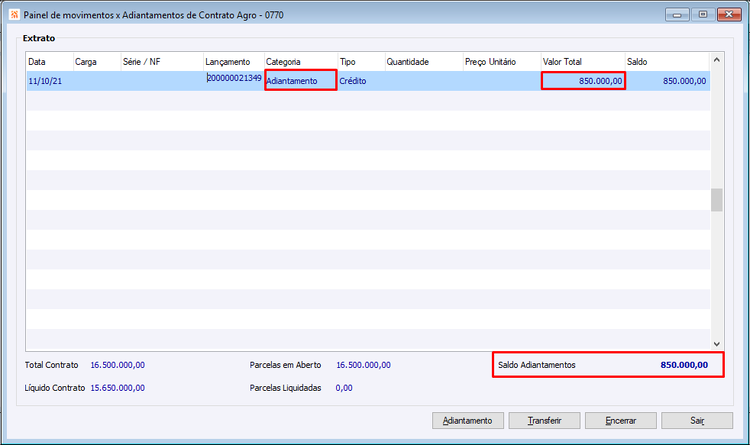Select the lançamento cell 200000021349
The image size is (750, 445).
234,78
